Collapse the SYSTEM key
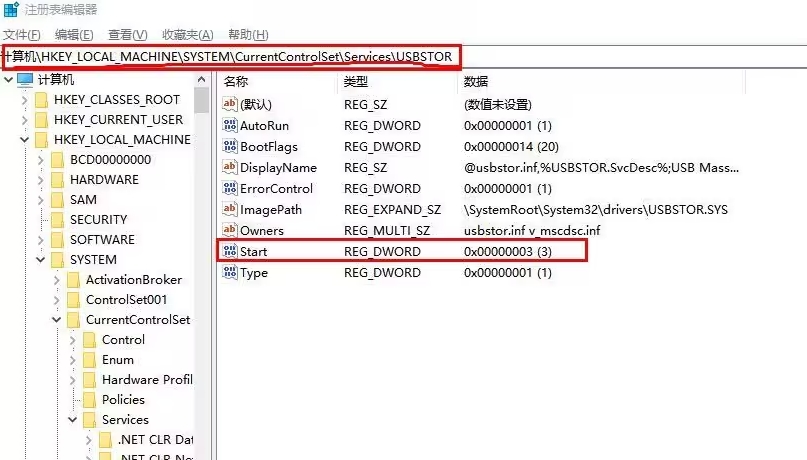The width and height of the screenshot is (807, 460). pyautogui.click(x=41, y=260)
